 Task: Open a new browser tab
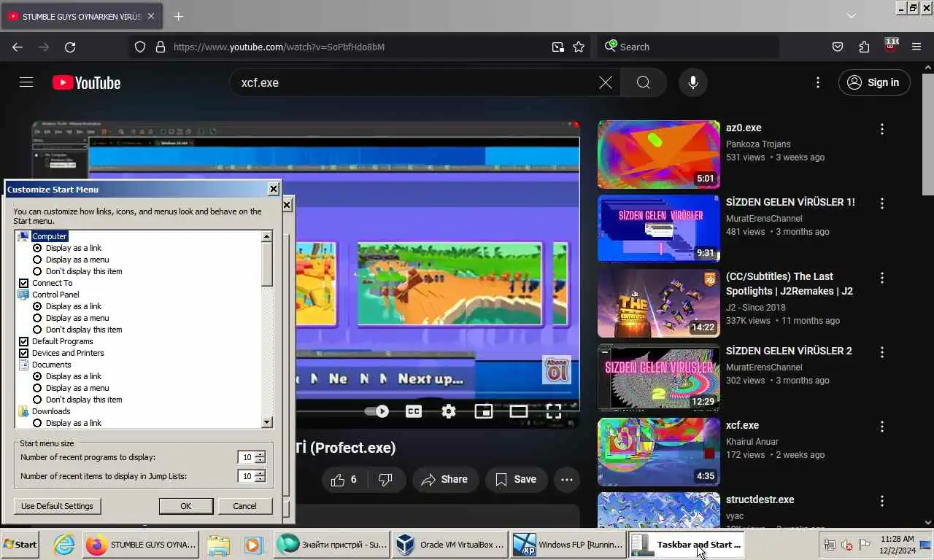click(x=179, y=16)
